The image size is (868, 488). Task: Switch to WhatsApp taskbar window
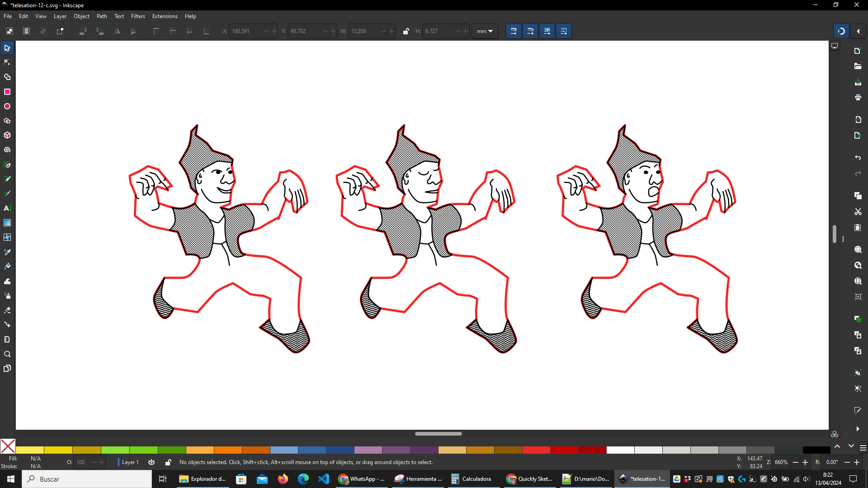point(362,479)
